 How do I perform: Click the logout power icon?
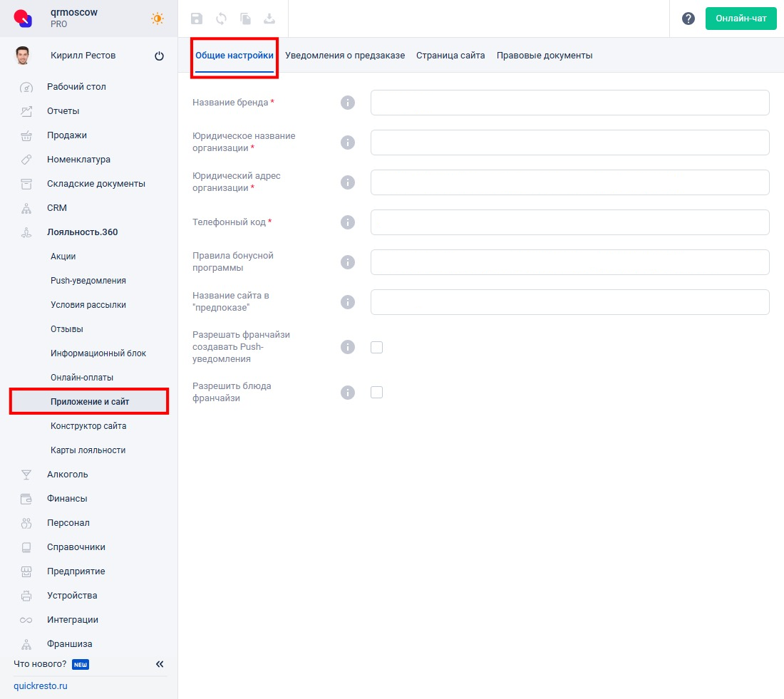click(159, 56)
